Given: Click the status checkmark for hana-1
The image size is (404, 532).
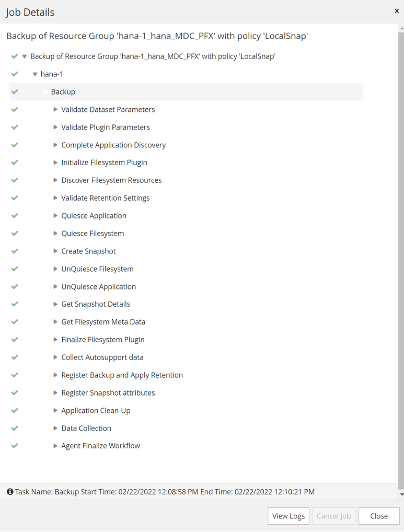Looking at the screenshot, I should pyautogui.click(x=15, y=74).
